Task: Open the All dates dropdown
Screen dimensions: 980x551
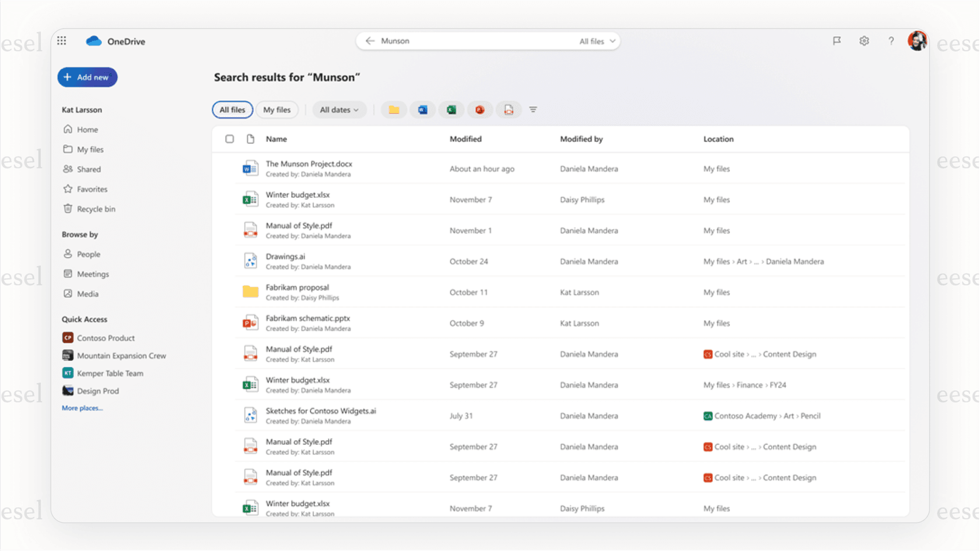Action: pyautogui.click(x=339, y=110)
